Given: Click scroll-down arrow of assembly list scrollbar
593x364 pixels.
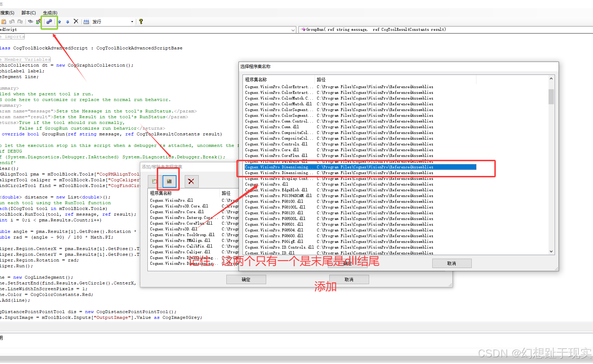Looking at the screenshot, I should [x=551, y=252].
